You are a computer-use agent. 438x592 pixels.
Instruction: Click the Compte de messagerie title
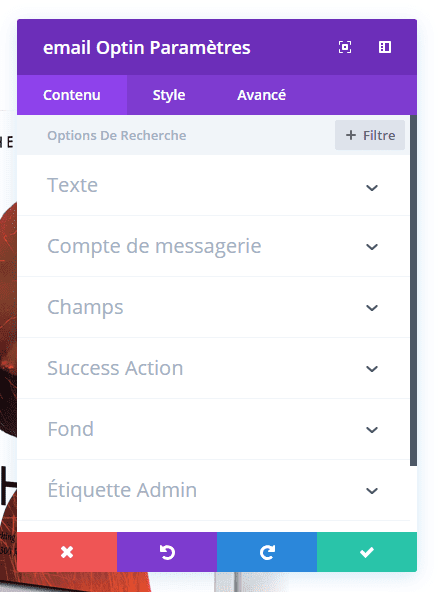(x=154, y=247)
